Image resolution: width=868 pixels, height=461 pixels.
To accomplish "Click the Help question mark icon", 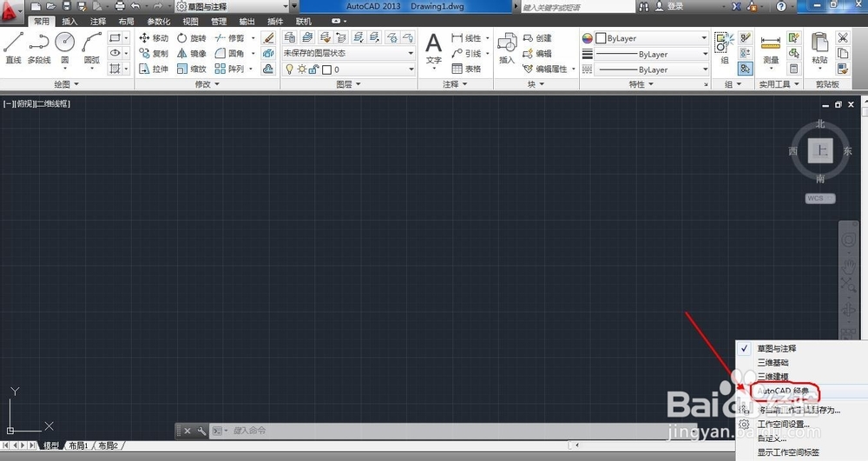I will pos(781,7).
